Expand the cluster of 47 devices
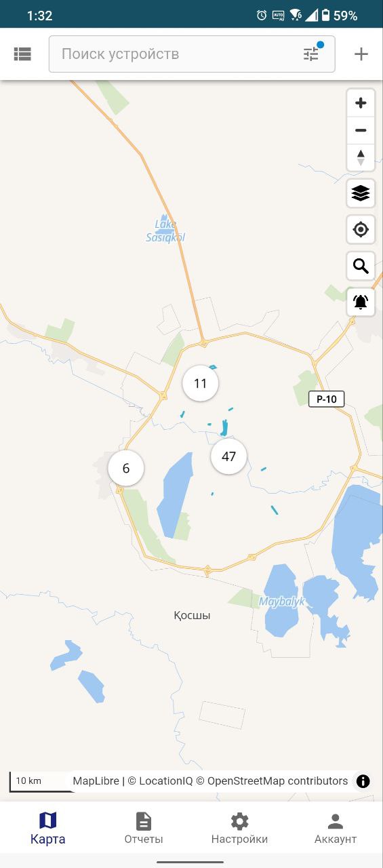Screen dimensions: 383x868 pyautogui.click(x=228, y=456)
